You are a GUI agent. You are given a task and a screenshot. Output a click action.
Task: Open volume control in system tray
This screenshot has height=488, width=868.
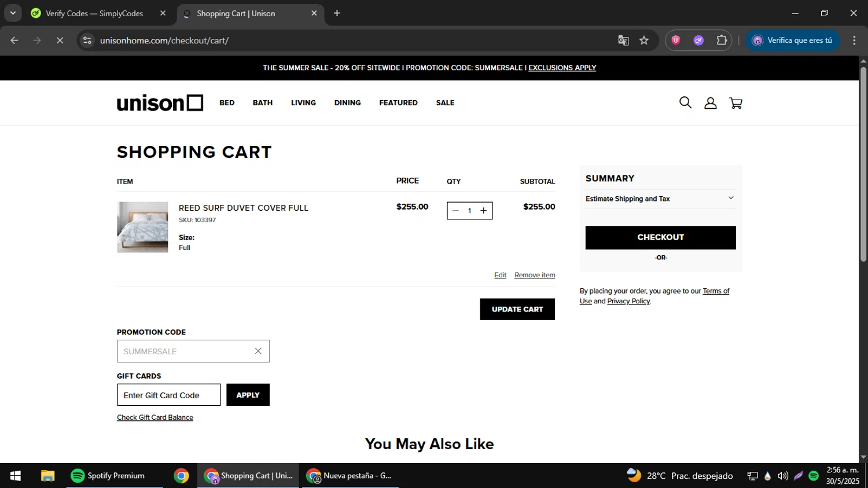coord(783,476)
